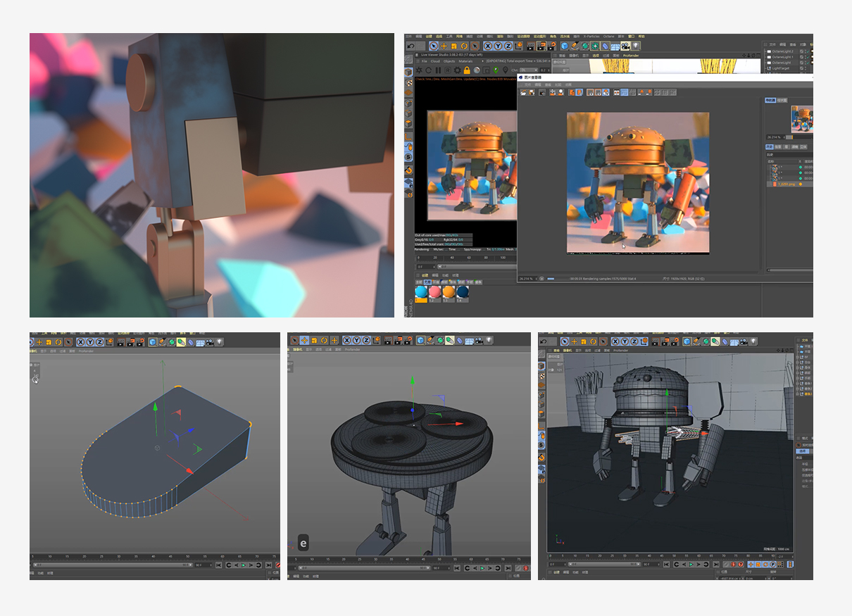
Task: Toggle Y axis lock in burger-top wireframe screenshot
Action: pos(356,341)
